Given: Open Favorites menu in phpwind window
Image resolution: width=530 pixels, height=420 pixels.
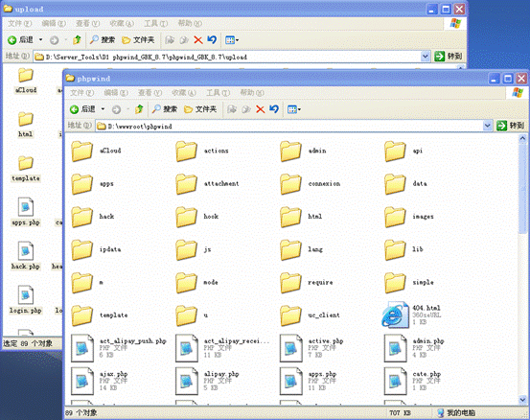Looking at the screenshot, I should 184,93.
